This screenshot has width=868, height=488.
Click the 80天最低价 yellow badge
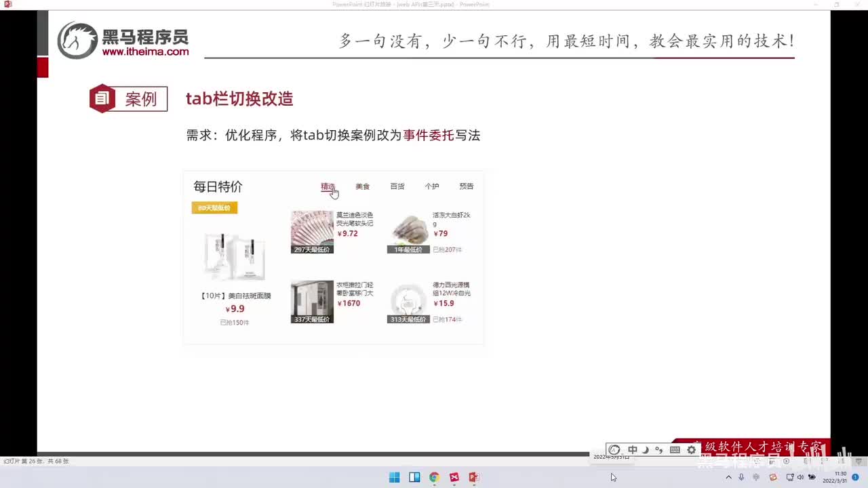pyautogui.click(x=214, y=207)
